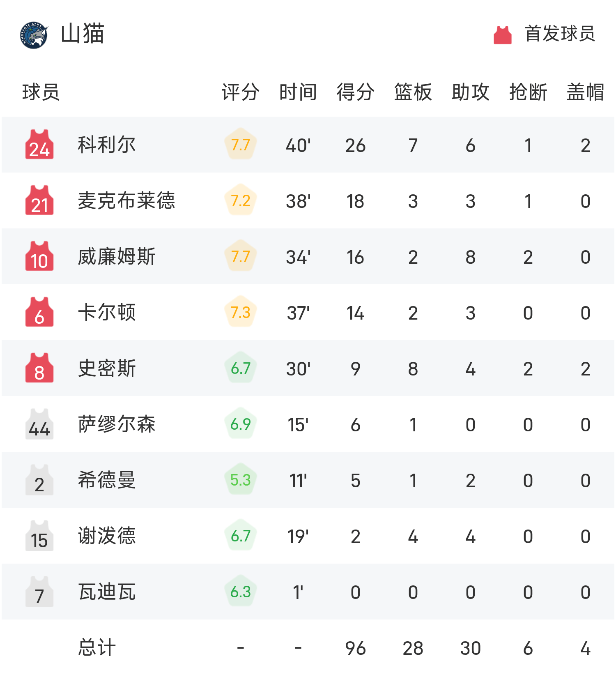Click the 篮板 column header
The height and width of the screenshot is (677, 616).
click(x=413, y=92)
